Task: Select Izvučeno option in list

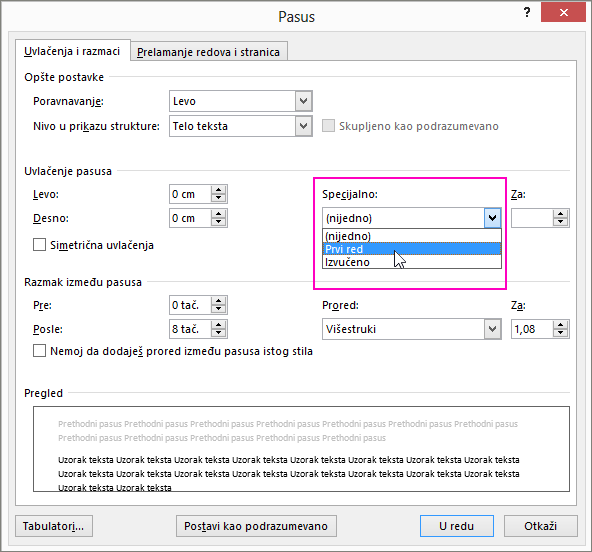Action: 412,262
